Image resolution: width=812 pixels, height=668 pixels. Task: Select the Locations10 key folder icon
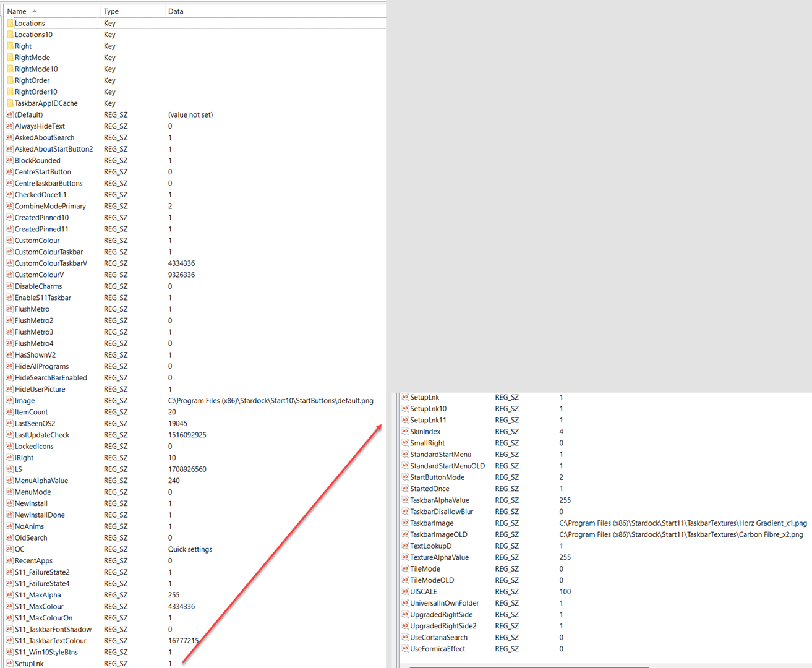(x=10, y=35)
